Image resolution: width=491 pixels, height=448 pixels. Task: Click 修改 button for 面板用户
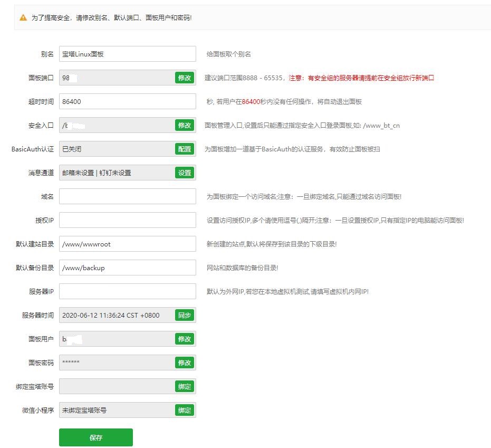(184, 339)
